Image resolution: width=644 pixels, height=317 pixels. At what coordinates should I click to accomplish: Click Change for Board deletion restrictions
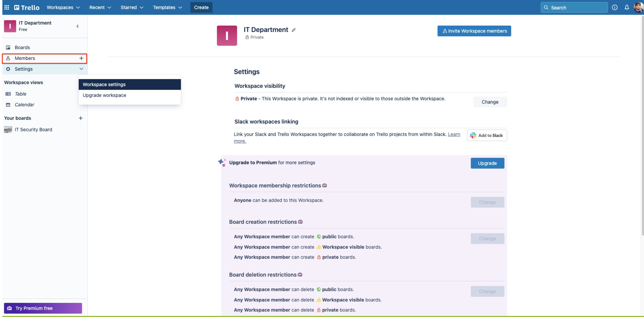[487, 291]
